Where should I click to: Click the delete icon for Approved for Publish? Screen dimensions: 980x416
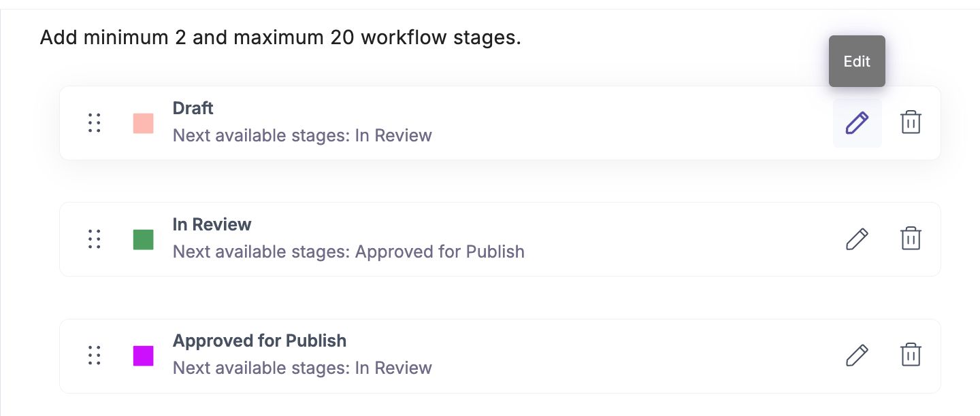(910, 355)
